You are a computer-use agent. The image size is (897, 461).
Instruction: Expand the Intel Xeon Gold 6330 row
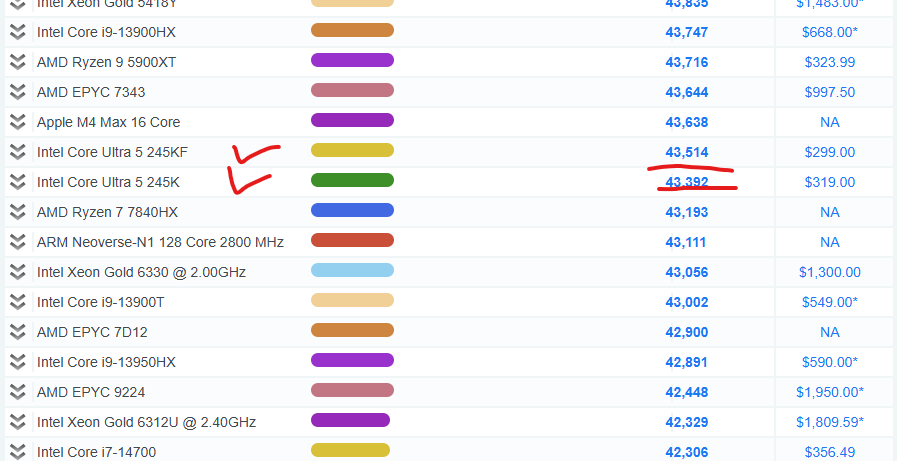[18, 272]
